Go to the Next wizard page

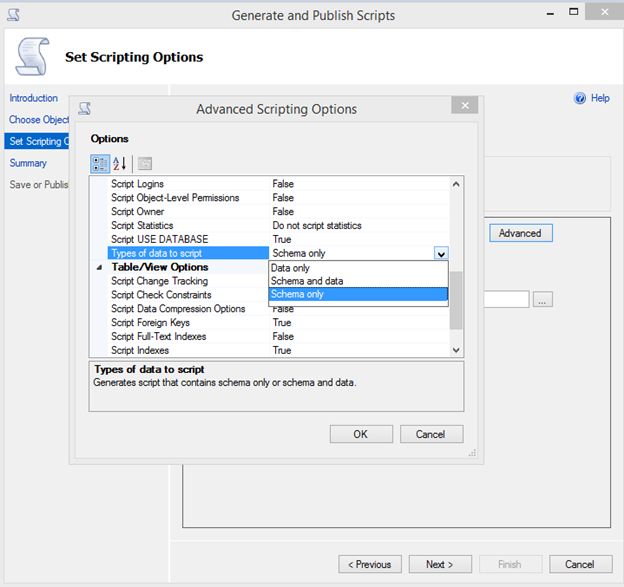pos(439,564)
